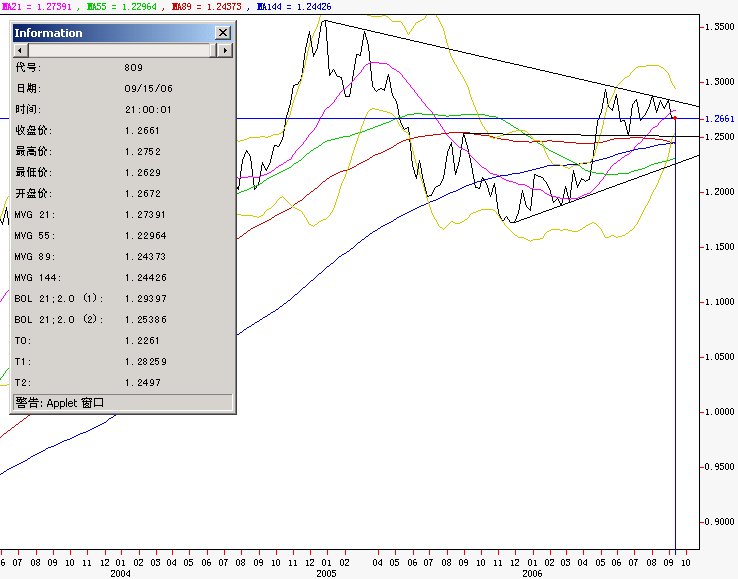
Task: Click the MA55 legend label
Action: point(121,7)
